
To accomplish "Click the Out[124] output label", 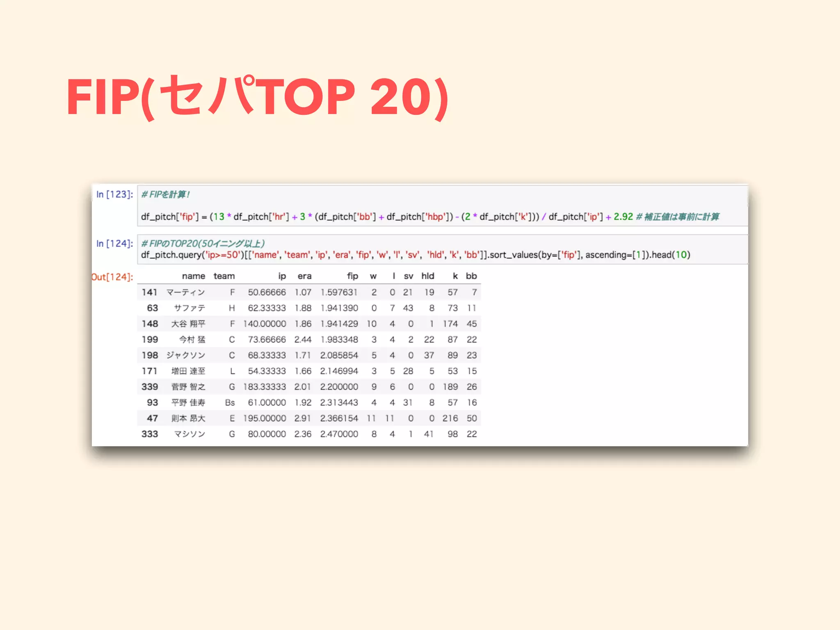I will [x=112, y=277].
